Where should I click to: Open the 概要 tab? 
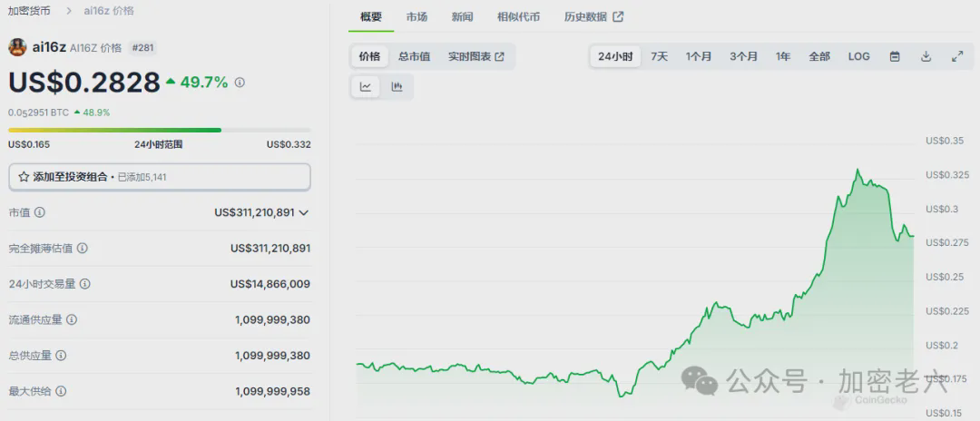click(371, 17)
